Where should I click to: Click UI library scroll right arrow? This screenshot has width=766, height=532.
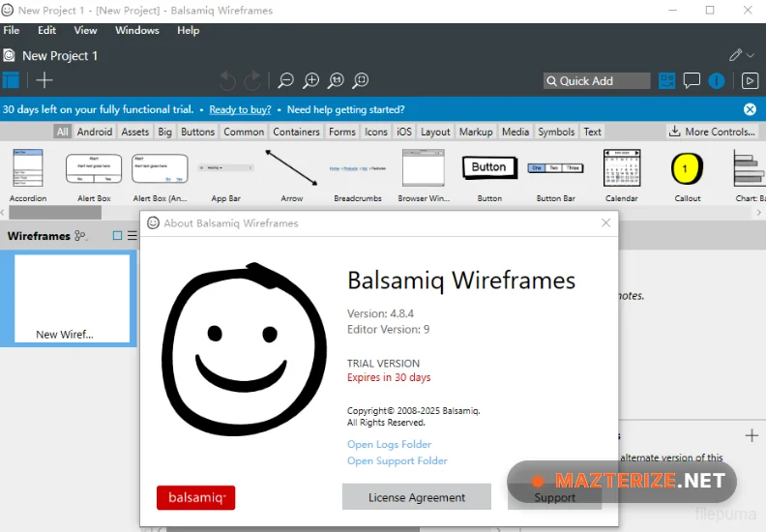point(758,212)
